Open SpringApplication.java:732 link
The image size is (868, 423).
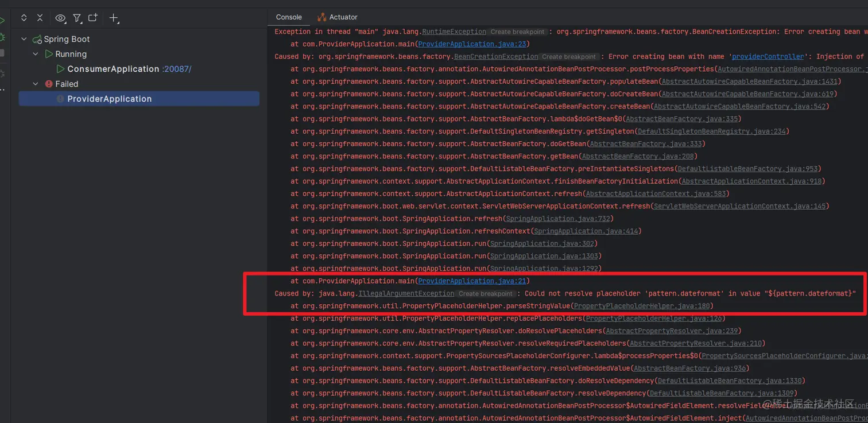coord(557,219)
